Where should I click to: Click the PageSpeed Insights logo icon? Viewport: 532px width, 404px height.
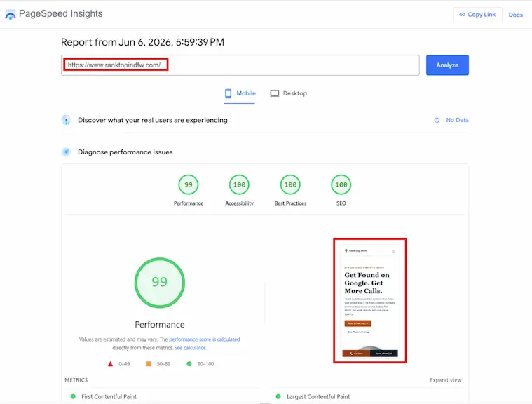pos(11,14)
